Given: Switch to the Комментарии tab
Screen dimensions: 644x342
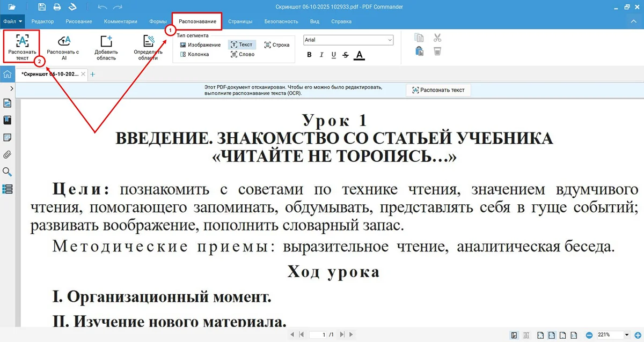Looking at the screenshot, I should [120, 21].
